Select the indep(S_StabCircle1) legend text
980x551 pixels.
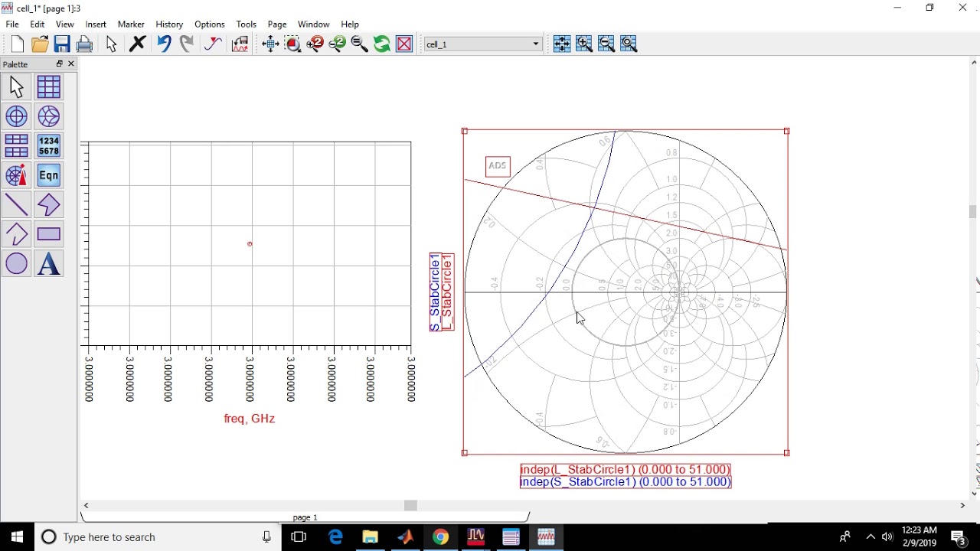click(x=626, y=482)
